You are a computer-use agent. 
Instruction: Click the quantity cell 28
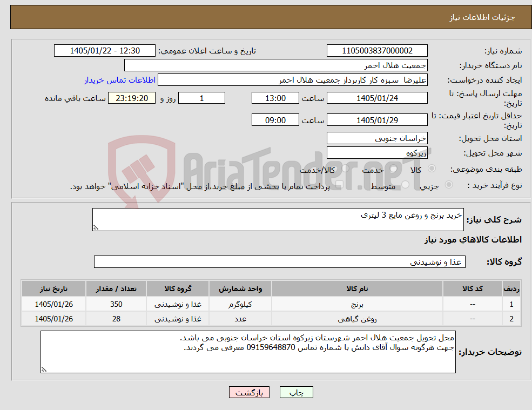116,319
